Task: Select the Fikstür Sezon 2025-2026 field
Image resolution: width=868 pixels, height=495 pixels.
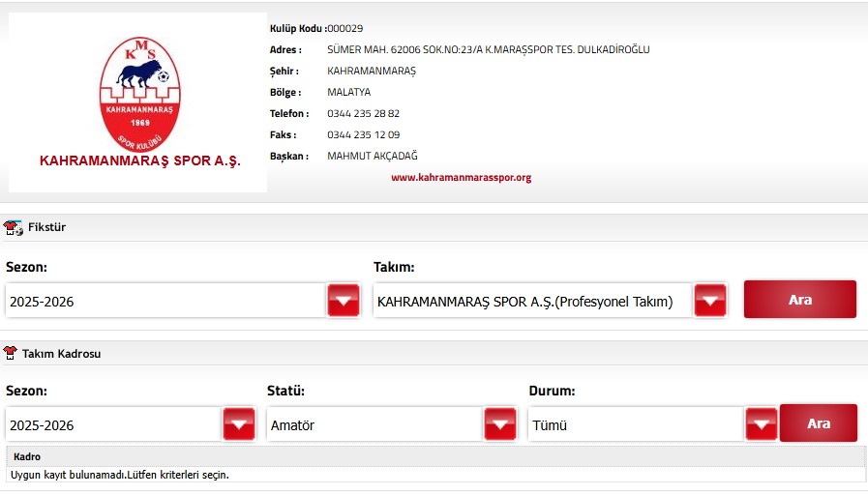Action: [x=165, y=301]
